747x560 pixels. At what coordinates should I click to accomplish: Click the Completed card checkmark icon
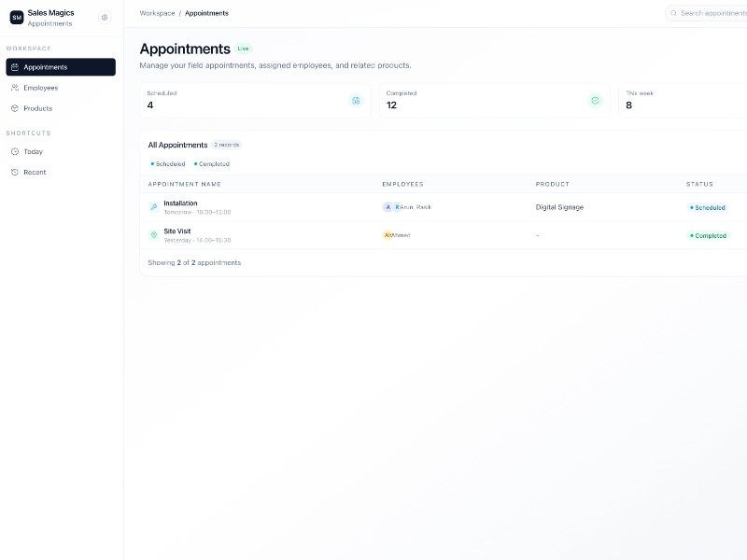[x=595, y=101]
